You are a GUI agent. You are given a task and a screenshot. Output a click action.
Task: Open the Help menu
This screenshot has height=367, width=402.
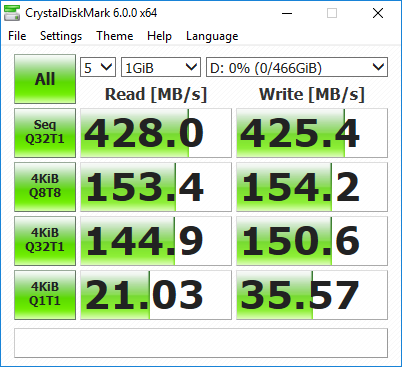tap(159, 36)
